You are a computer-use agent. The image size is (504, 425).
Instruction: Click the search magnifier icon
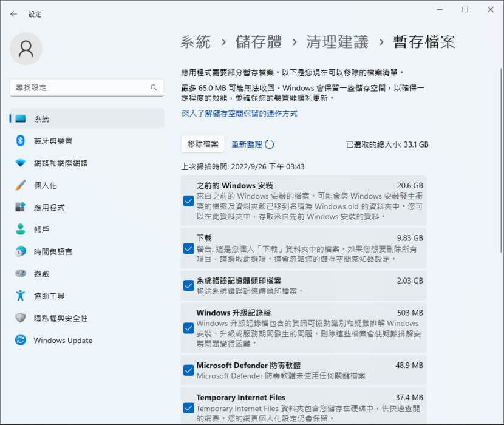(154, 87)
